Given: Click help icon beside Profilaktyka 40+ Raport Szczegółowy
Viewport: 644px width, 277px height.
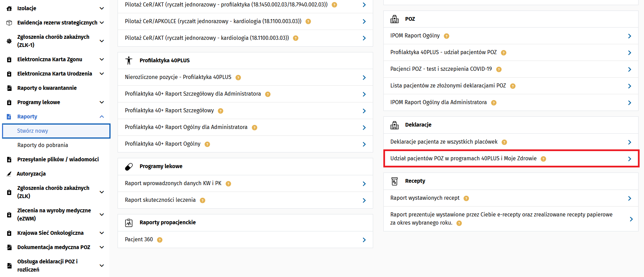Looking at the screenshot, I should click(221, 111).
